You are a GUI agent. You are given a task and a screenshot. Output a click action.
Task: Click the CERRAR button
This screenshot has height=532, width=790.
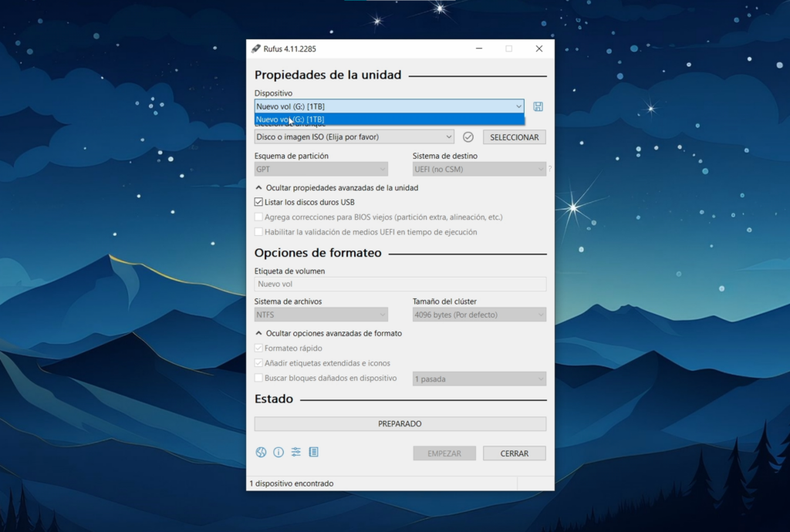click(514, 453)
